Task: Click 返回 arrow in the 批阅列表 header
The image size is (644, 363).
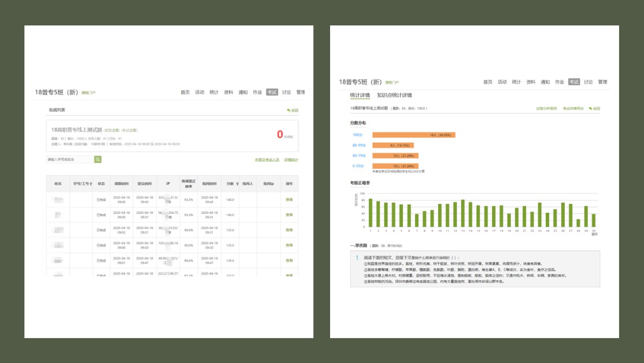Action: click(293, 110)
